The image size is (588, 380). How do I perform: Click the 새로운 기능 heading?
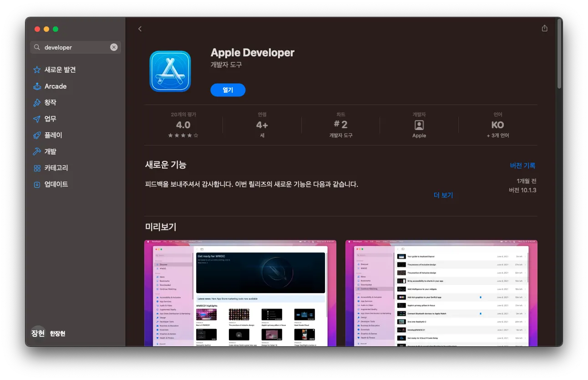pos(166,165)
